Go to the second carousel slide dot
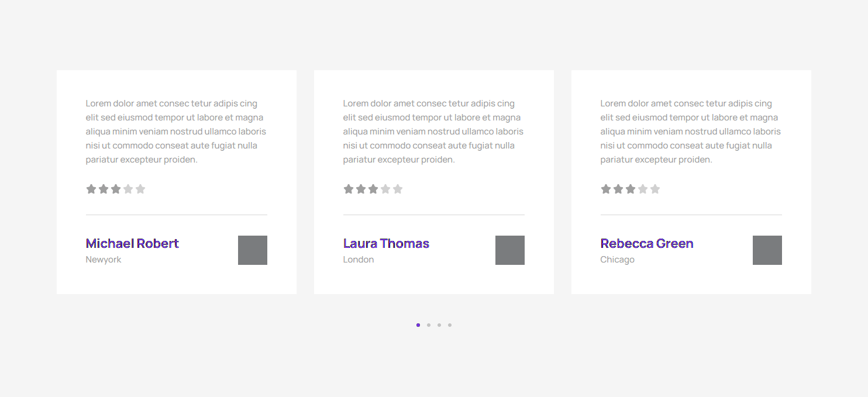The image size is (868, 397). pos(429,325)
